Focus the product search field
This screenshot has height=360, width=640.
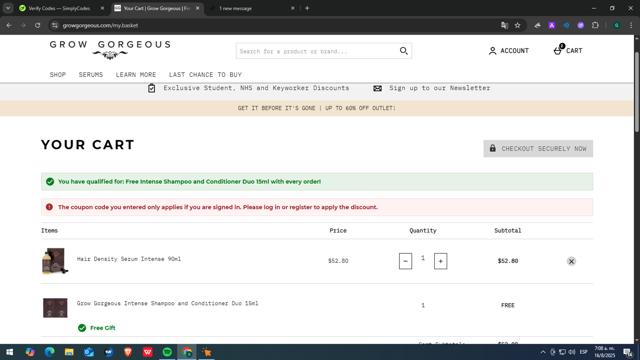point(318,51)
